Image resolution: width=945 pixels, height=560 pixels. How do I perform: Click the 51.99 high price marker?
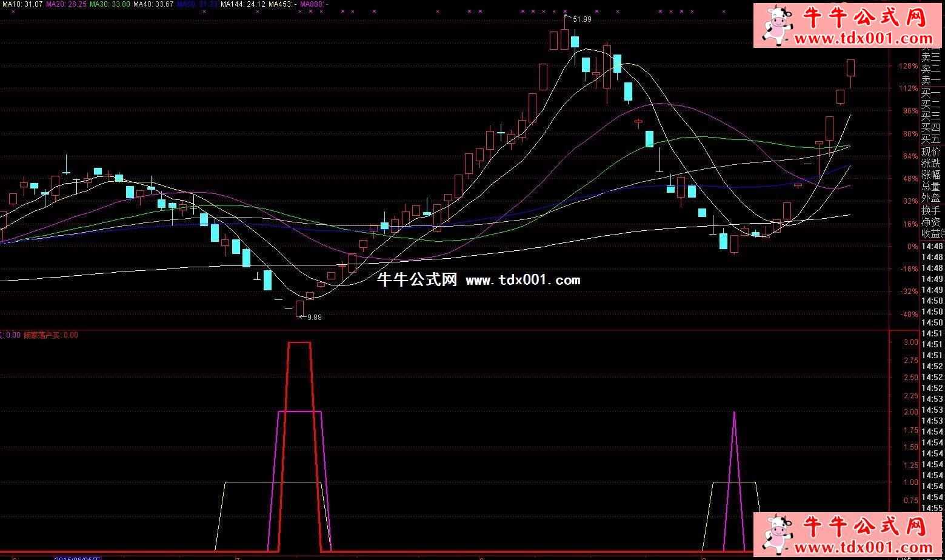[581, 19]
